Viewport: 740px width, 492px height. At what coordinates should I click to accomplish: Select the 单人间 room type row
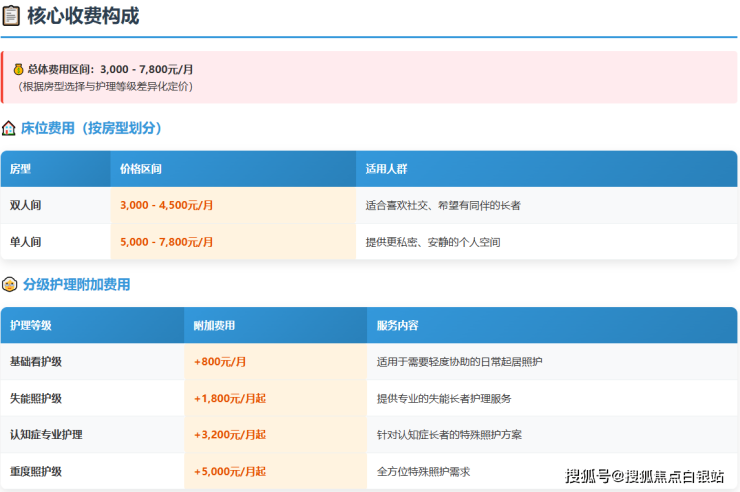click(26, 242)
